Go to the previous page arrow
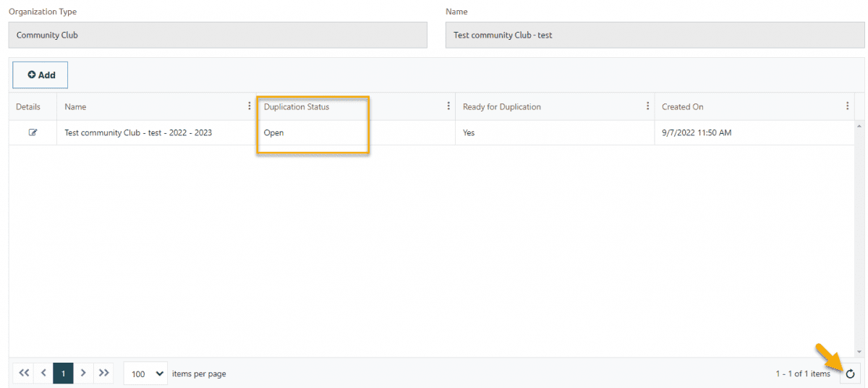This screenshot has height=388, width=868. tap(43, 374)
